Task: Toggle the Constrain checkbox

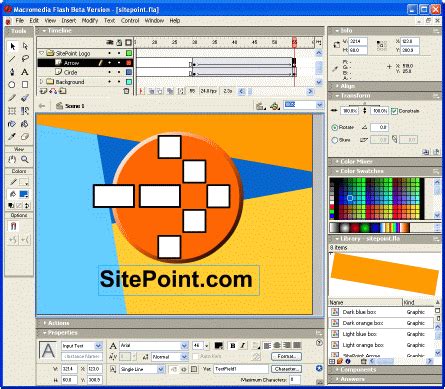Action: (x=394, y=111)
